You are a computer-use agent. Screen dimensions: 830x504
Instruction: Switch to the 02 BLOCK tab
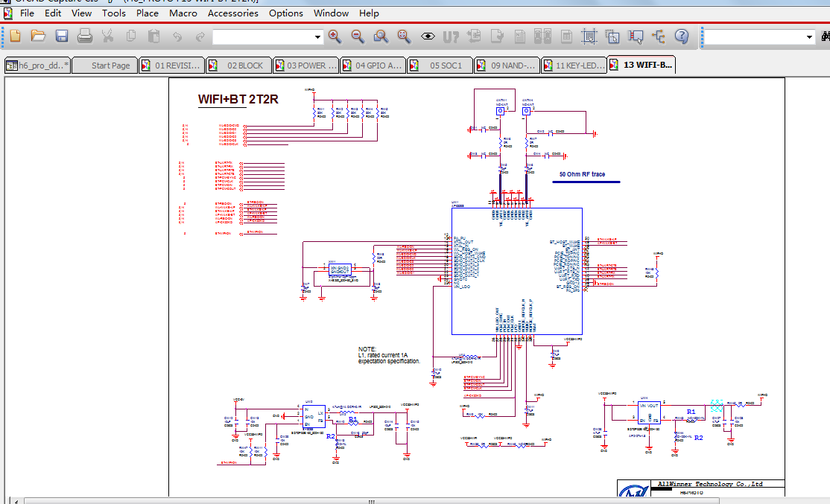[x=238, y=66]
